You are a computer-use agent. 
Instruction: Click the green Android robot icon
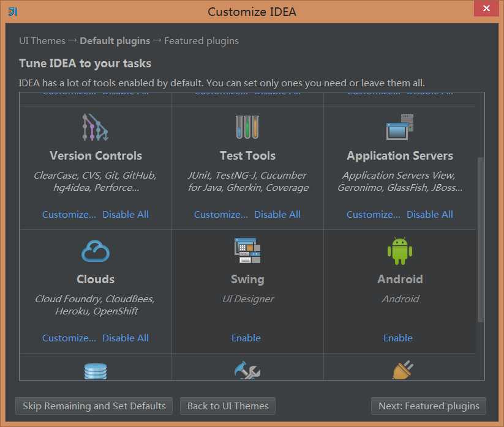(400, 251)
